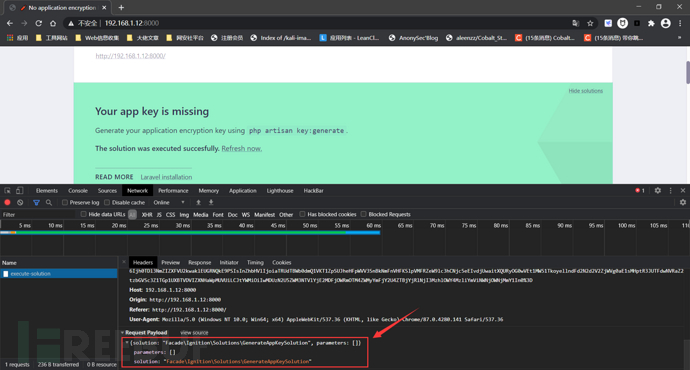
Task: Collapse the solution payload object tree
Action: point(127,342)
